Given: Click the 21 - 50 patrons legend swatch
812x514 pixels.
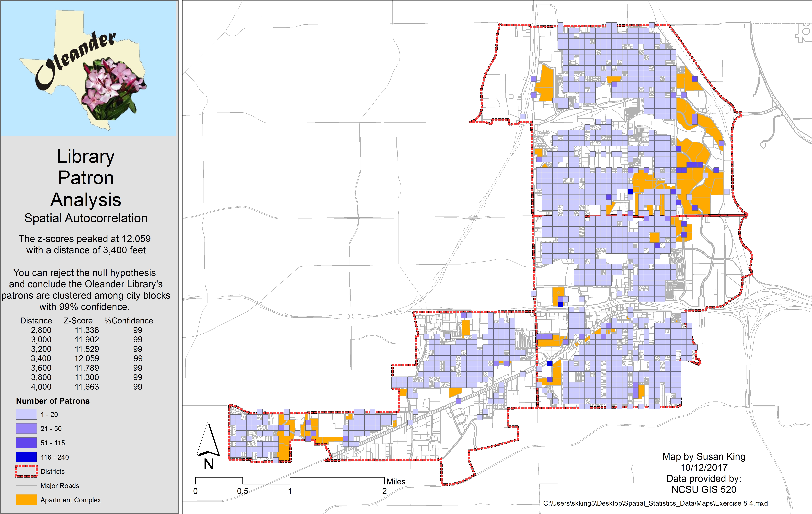Looking at the screenshot, I should [x=26, y=428].
